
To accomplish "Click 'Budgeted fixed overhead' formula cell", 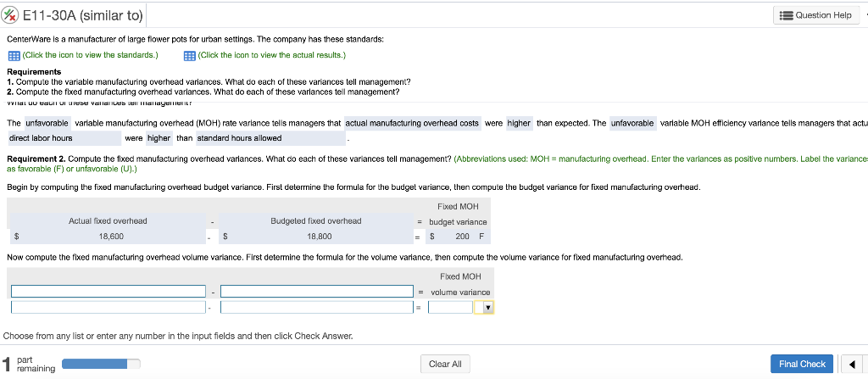I will [316, 221].
